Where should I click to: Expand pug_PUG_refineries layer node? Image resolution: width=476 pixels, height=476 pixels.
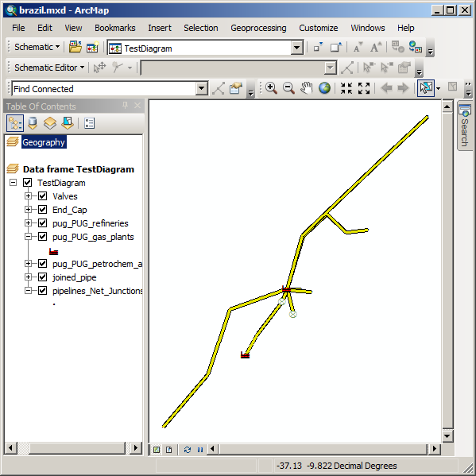(28, 223)
